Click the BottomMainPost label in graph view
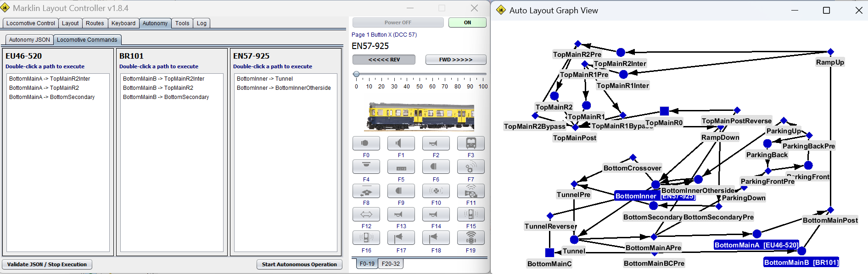Screen dimensions: 868x274 pos(830,220)
